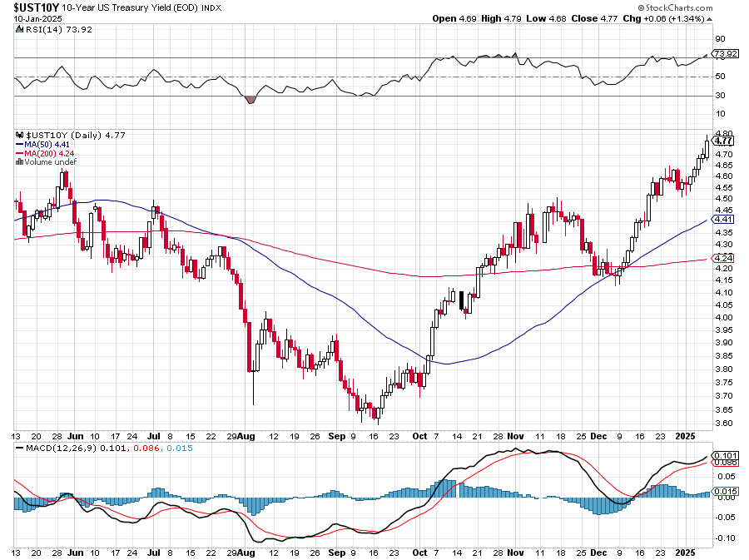Click the RSI 73.92 value tag
Viewport: 749px width, 560px height.
point(723,54)
